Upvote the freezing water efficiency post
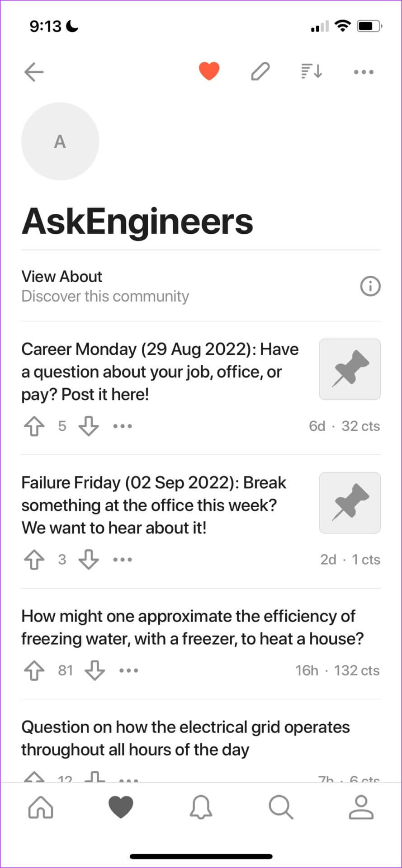The height and width of the screenshot is (868, 402). point(34,670)
